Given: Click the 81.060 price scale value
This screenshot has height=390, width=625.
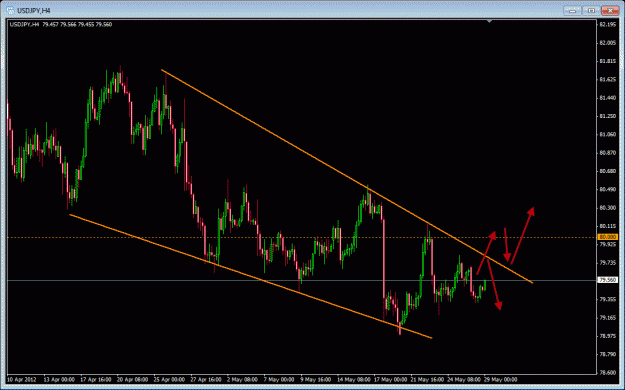Looking at the screenshot, I should 608,134.
